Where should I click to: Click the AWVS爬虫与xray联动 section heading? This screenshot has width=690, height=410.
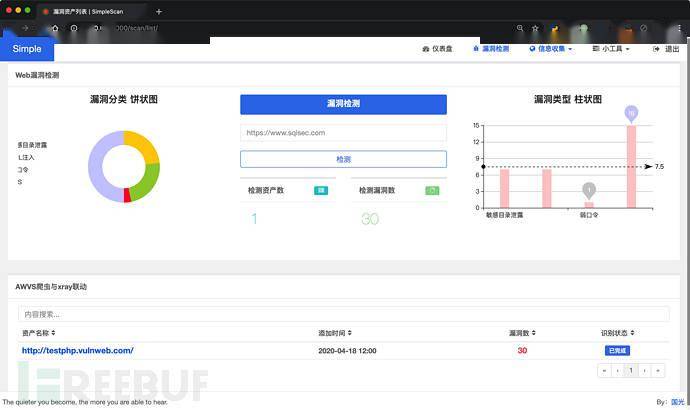(51, 287)
